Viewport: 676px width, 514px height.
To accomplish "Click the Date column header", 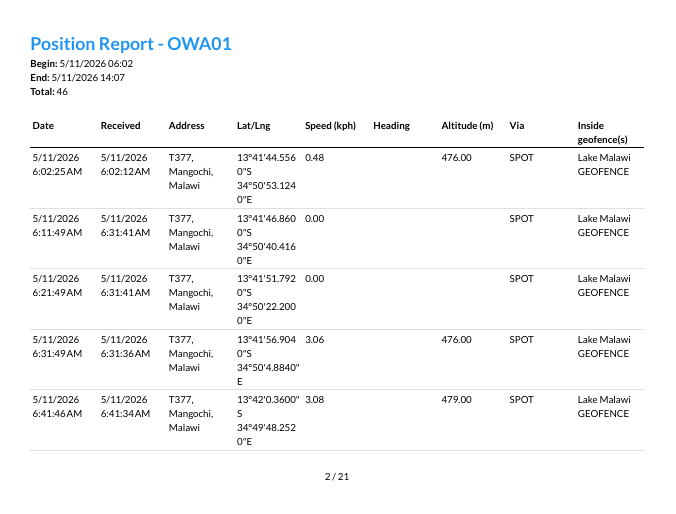I will (x=43, y=125).
